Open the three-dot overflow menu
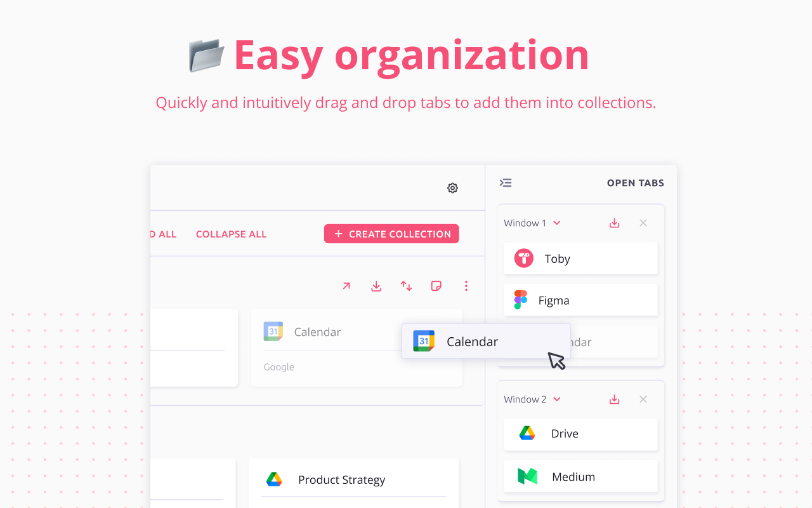The image size is (812, 508). pos(466,286)
